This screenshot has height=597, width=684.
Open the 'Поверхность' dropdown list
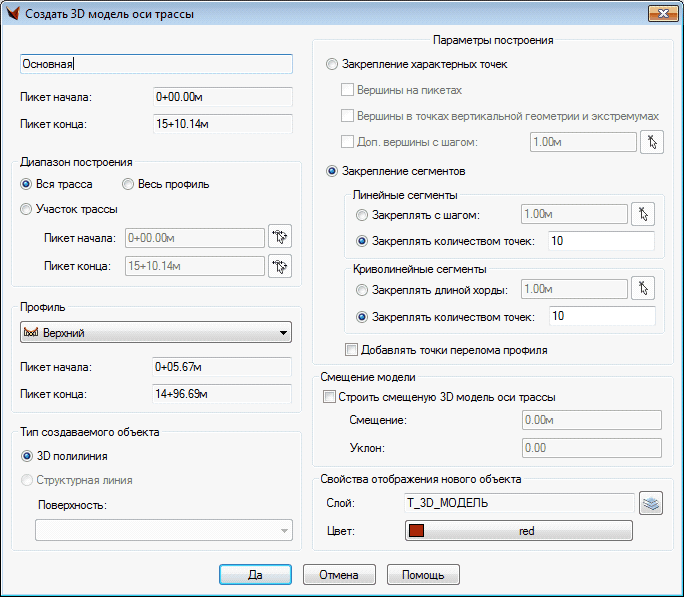tap(163, 531)
